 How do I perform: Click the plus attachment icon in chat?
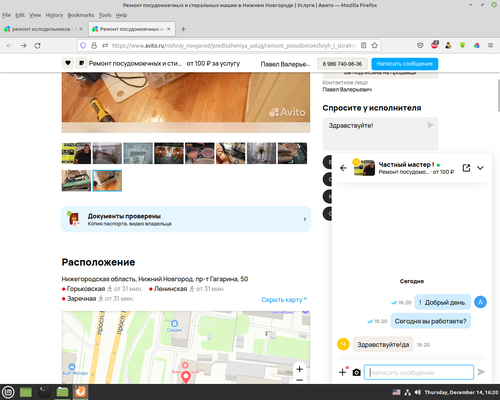[x=343, y=372]
